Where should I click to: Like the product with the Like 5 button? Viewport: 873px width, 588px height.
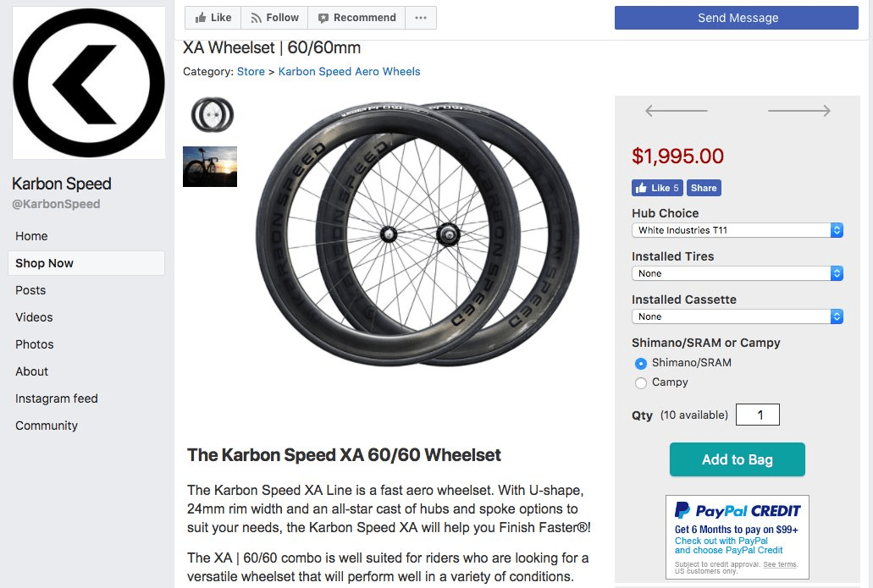coord(658,188)
